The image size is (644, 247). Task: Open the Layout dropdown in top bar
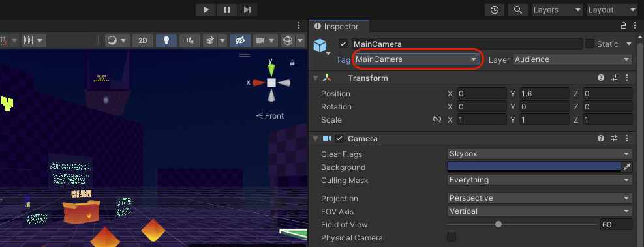612,10
